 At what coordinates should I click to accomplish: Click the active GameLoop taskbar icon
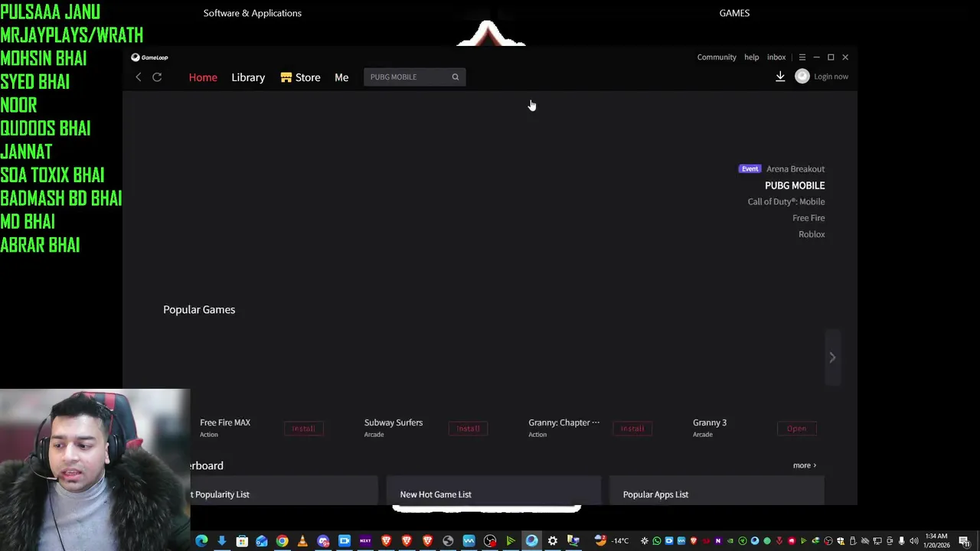pyautogui.click(x=531, y=541)
